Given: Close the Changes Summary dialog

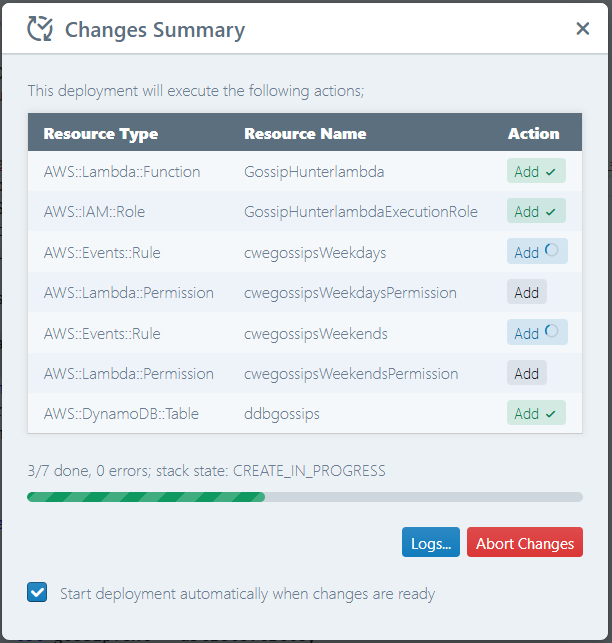Looking at the screenshot, I should [x=582, y=29].
